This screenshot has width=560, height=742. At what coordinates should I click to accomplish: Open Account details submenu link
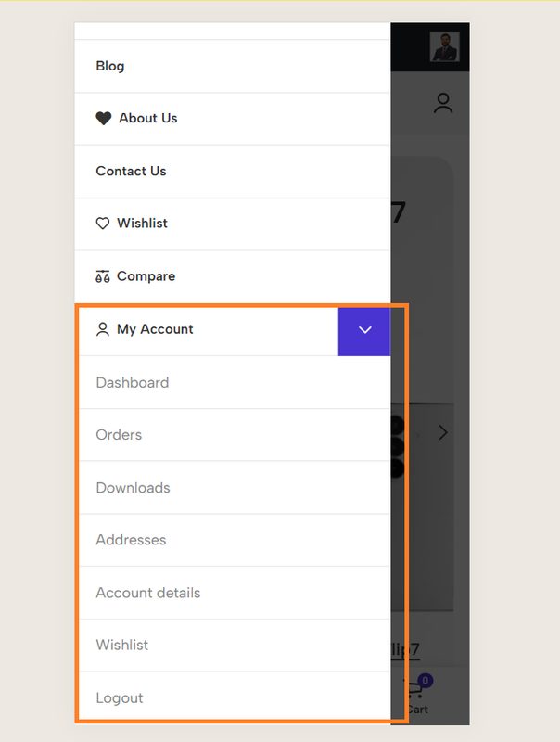point(148,593)
